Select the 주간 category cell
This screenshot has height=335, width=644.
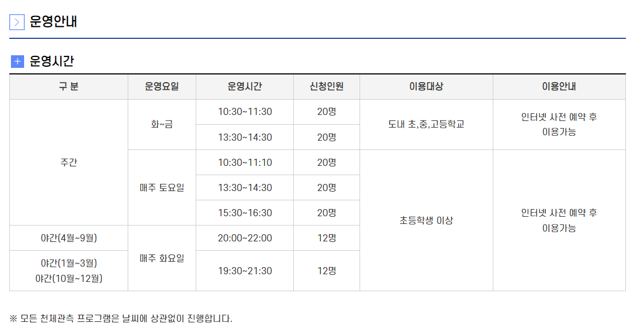click(69, 163)
